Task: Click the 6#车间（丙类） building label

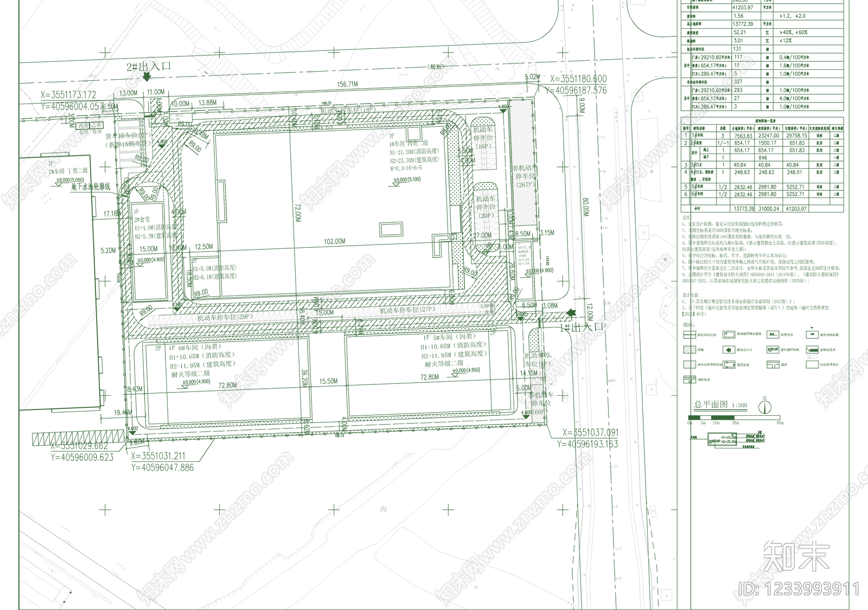Action: click(x=199, y=348)
